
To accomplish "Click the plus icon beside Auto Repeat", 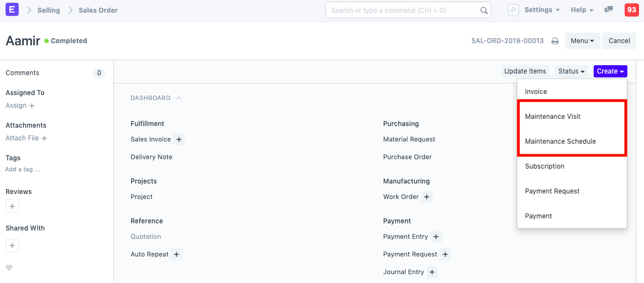I will (x=176, y=254).
